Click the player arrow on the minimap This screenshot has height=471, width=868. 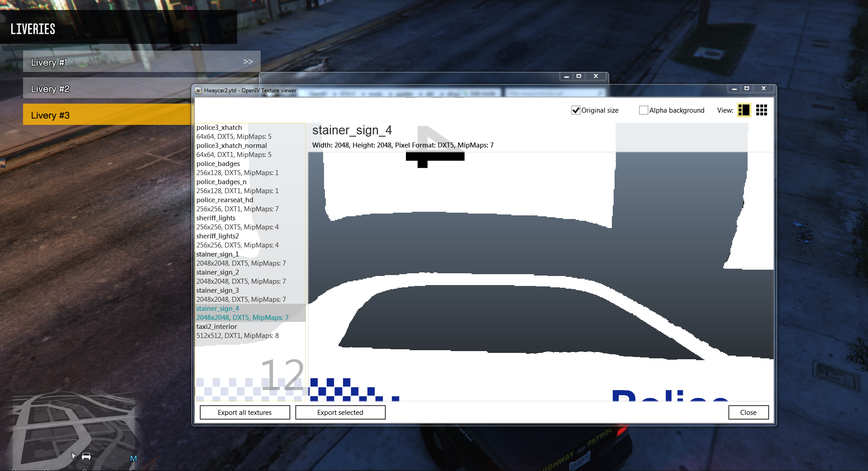click(74, 455)
